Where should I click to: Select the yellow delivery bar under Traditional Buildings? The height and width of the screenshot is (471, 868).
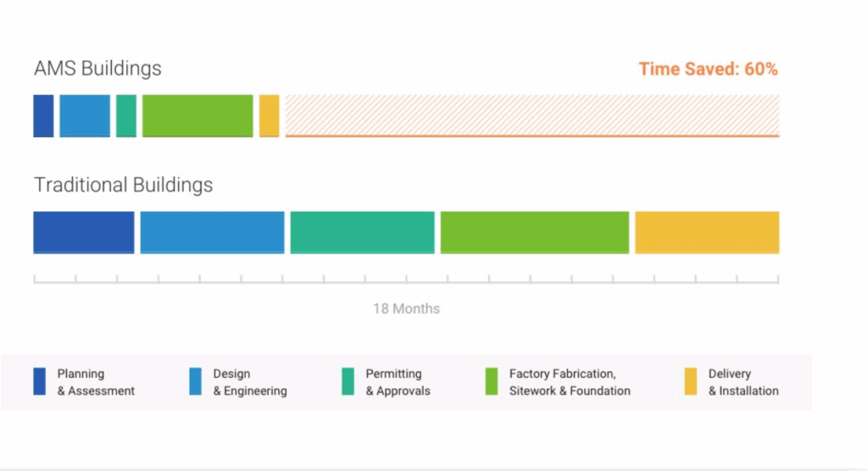tap(707, 232)
